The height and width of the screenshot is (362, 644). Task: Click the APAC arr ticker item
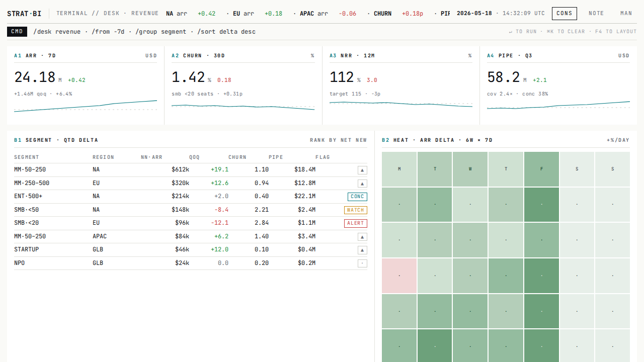coord(328,14)
